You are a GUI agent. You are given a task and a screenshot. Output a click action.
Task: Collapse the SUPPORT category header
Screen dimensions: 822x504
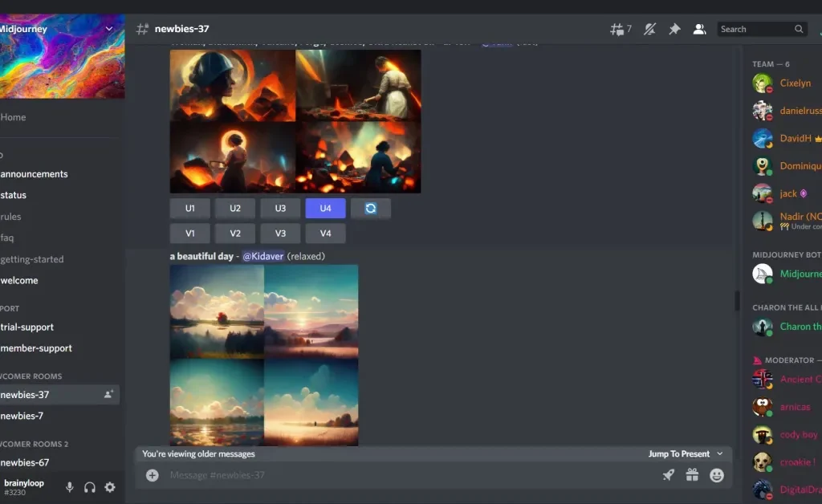point(10,309)
